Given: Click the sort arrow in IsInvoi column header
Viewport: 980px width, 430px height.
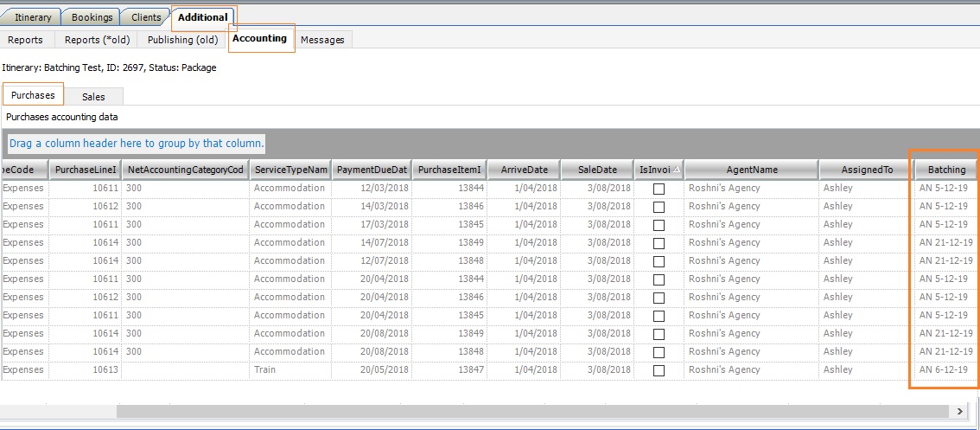Looking at the screenshot, I should pos(676,170).
